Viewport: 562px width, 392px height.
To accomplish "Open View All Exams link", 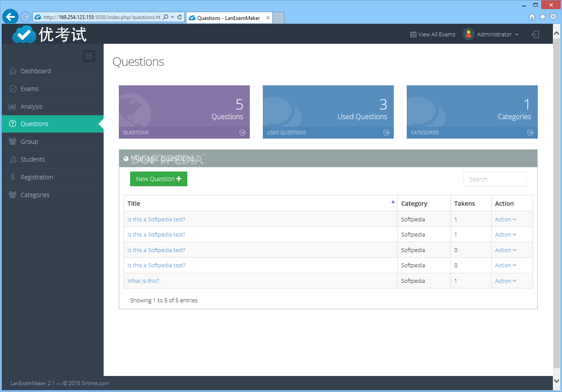I will 433,35.
